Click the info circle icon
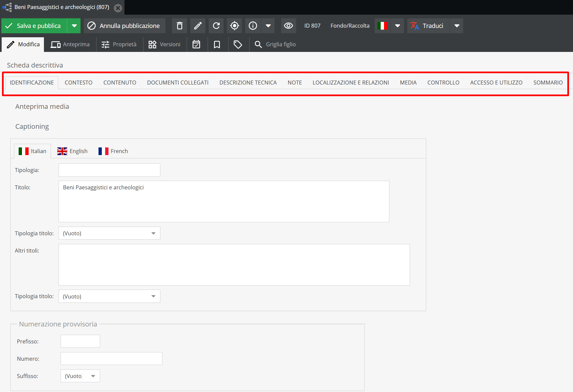The height and width of the screenshot is (392, 573). point(253,26)
